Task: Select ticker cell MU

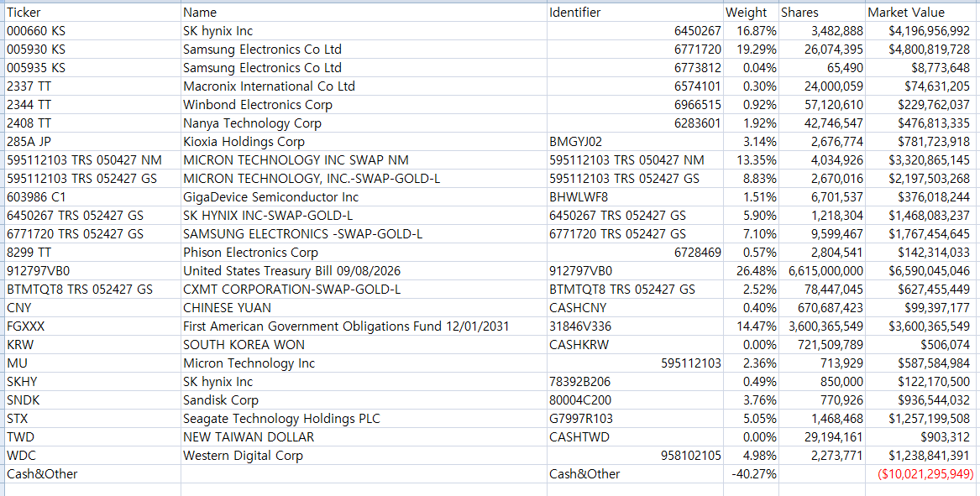Action: click(92, 363)
